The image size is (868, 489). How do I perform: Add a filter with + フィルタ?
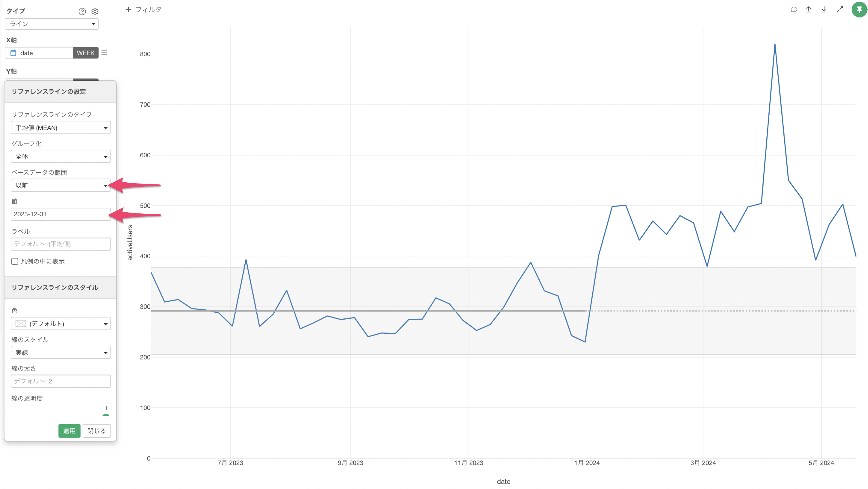(143, 10)
